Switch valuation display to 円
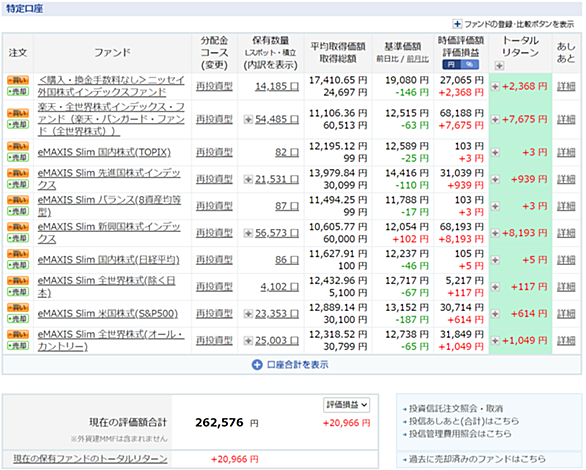This screenshot has width=586, height=470. tap(451, 65)
